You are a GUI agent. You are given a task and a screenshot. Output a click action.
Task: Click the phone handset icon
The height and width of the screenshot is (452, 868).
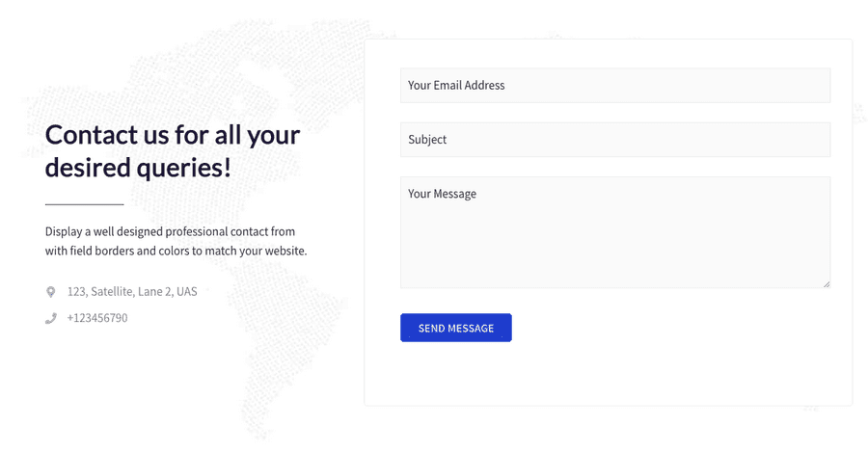(x=50, y=318)
